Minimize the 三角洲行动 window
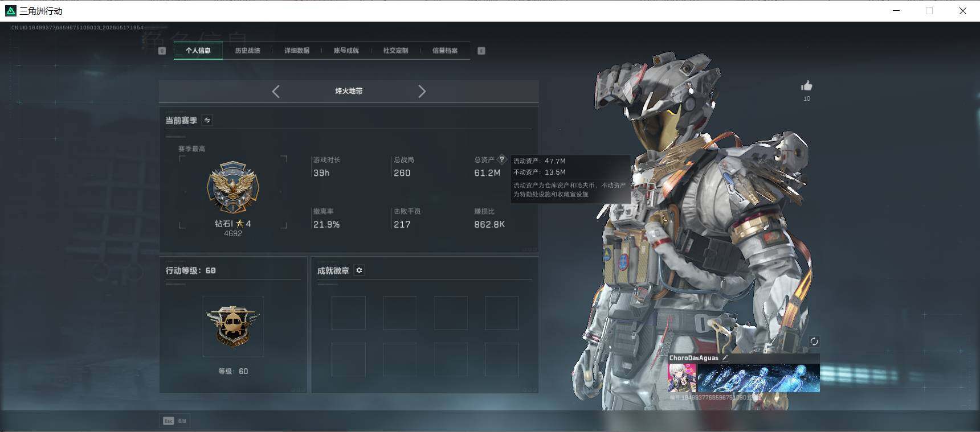Image resolution: width=980 pixels, height=432 pixels. pyautogui.click(x=896, y=11)
